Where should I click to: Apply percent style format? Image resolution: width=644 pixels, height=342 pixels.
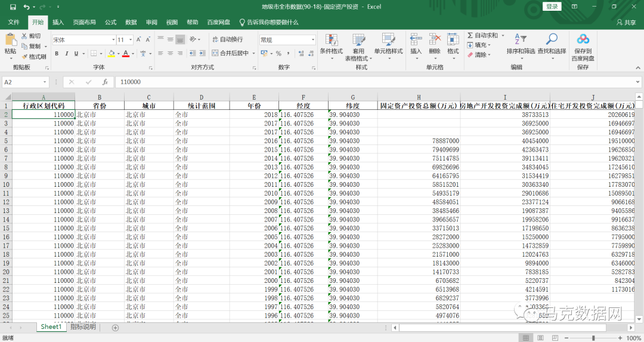click(278, 54)
